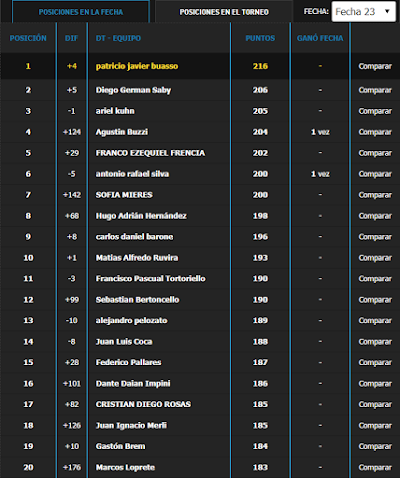Image resolution: width=400 pixels, height=478 pixels.
Task: Select team name alejandro pelozato
Action: pos(131,321)
